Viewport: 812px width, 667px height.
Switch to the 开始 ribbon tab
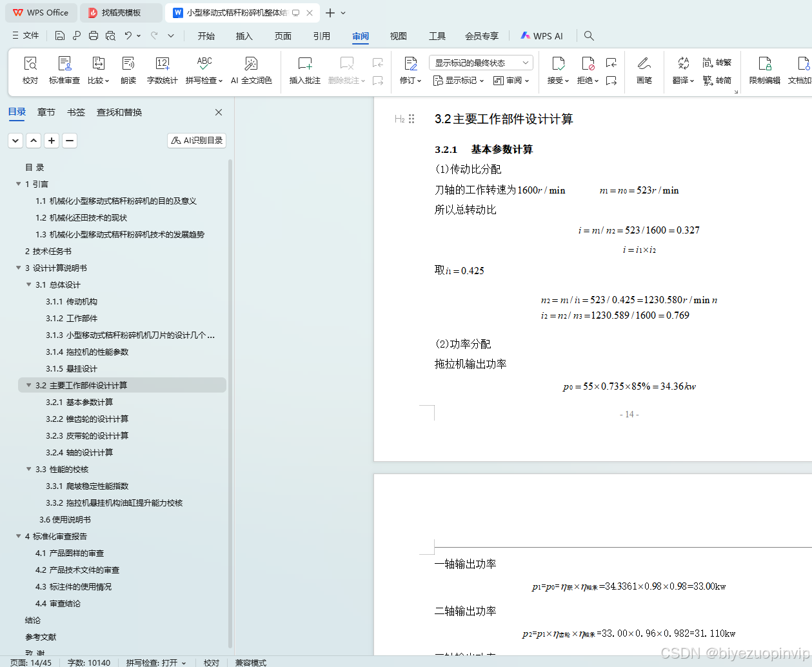pos(206,36)
